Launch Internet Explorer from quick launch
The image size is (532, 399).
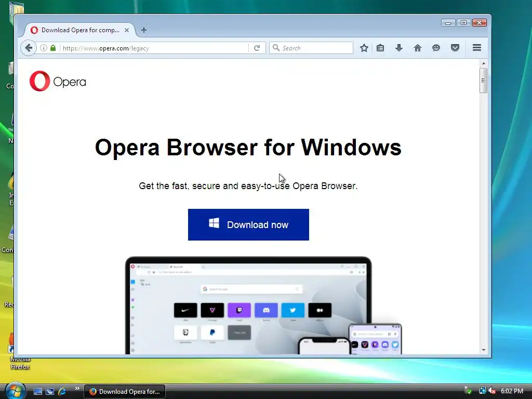click(62, 392)
